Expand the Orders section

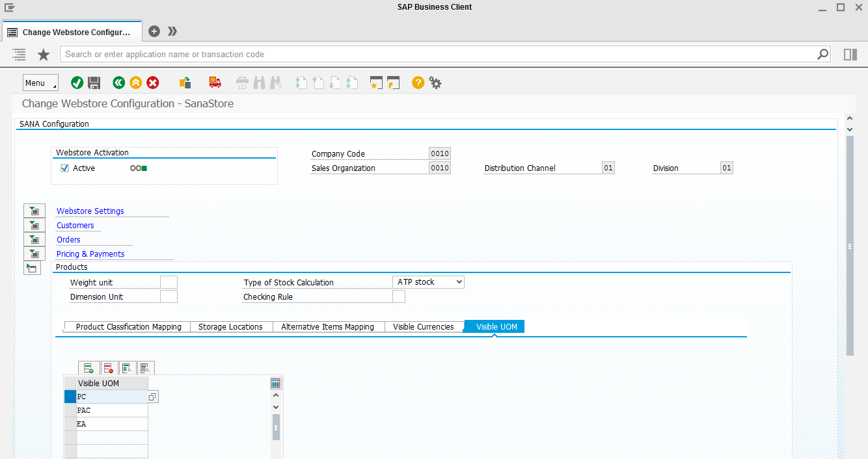pos(34,239)
